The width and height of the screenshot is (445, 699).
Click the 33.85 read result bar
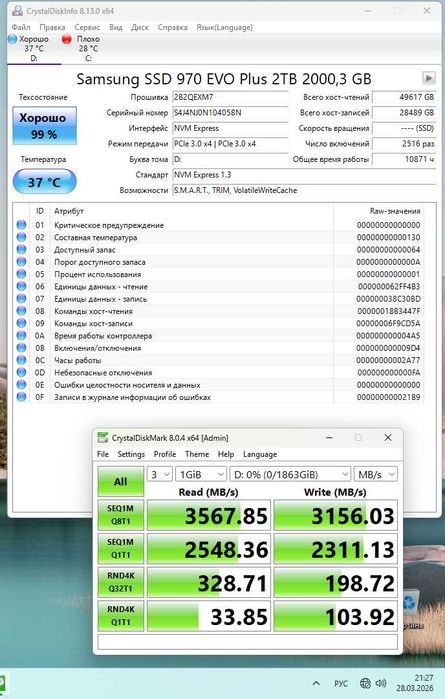coord(209,616)
